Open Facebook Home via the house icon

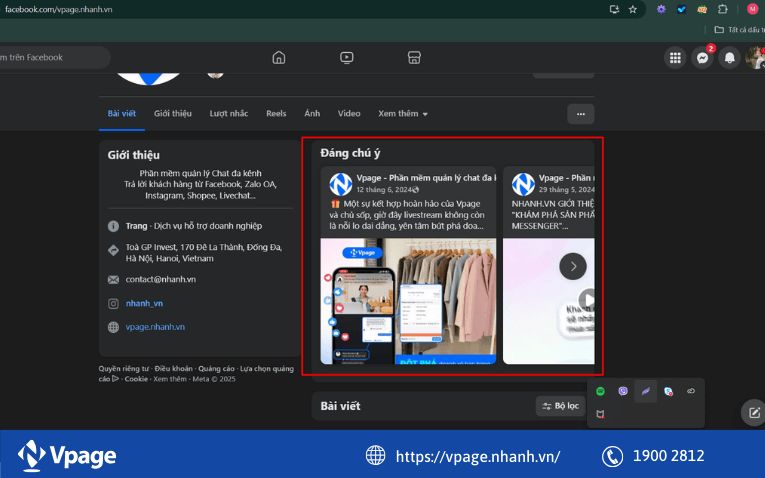tap(279, 58)
